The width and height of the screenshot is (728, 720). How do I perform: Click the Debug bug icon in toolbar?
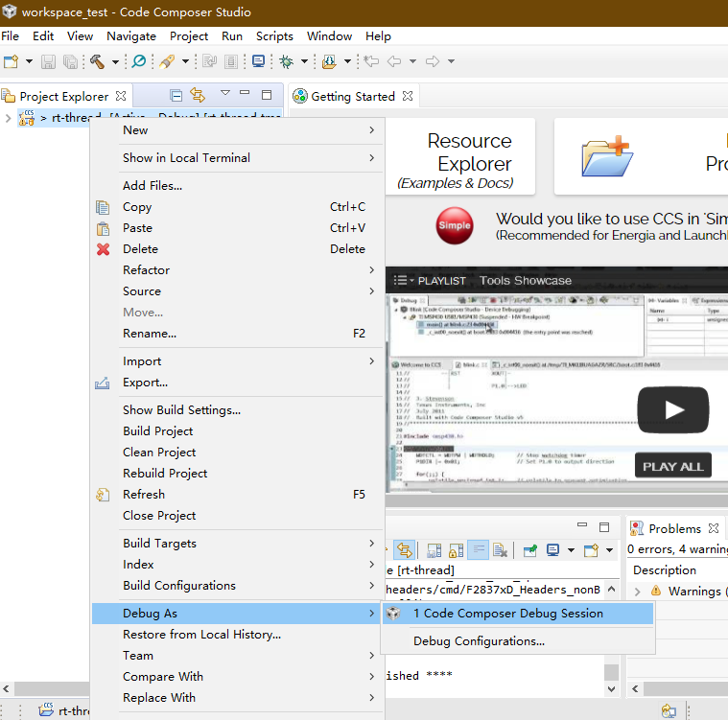[x=286, y=61]
